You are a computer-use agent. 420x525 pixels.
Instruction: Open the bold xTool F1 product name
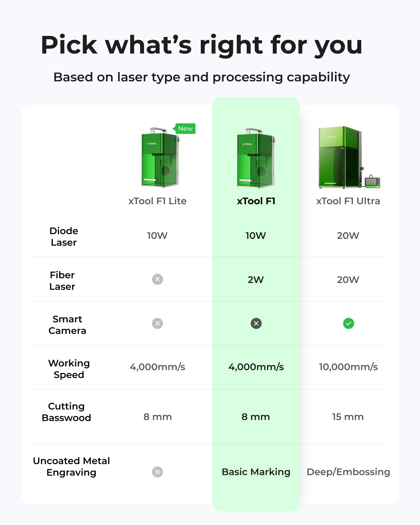click(256, 201)
